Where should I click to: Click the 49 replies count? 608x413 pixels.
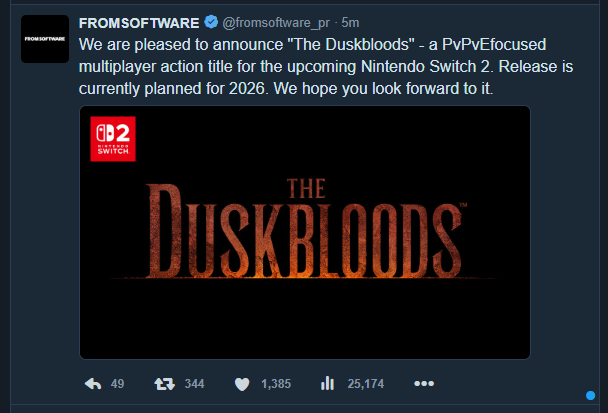(x=117, y=384)
